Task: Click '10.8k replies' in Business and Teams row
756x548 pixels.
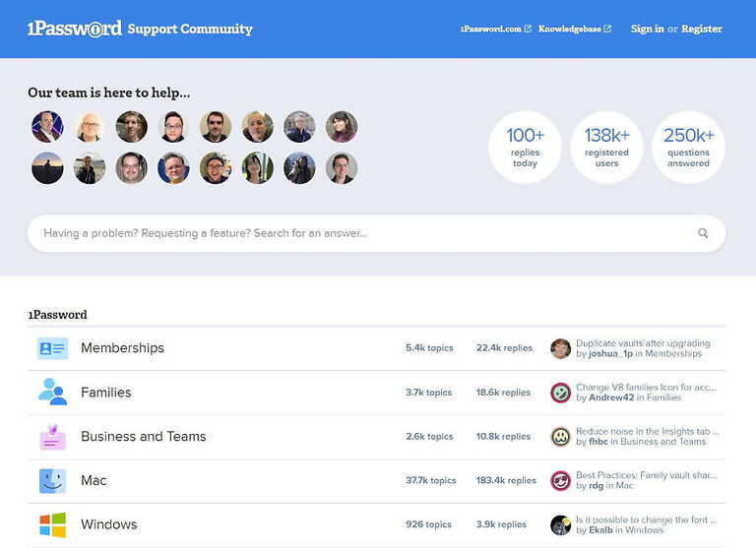Action: click(x=503, y=436)
